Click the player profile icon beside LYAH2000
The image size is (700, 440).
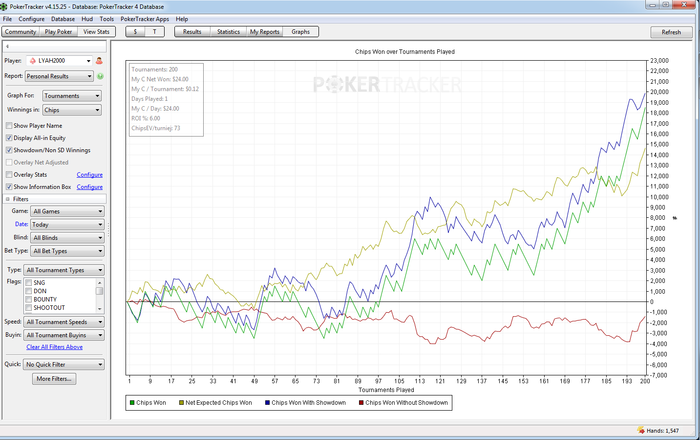pos(100,61)
